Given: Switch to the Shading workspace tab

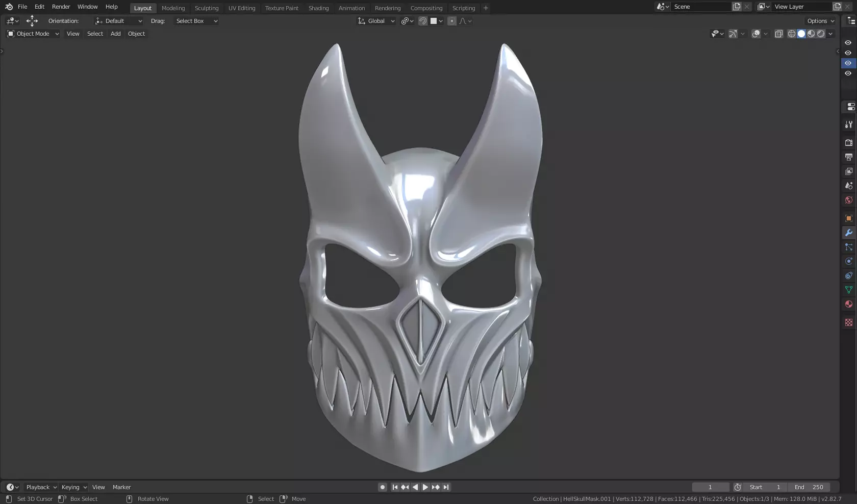Looking at the screenshot, I should point(318,8).
